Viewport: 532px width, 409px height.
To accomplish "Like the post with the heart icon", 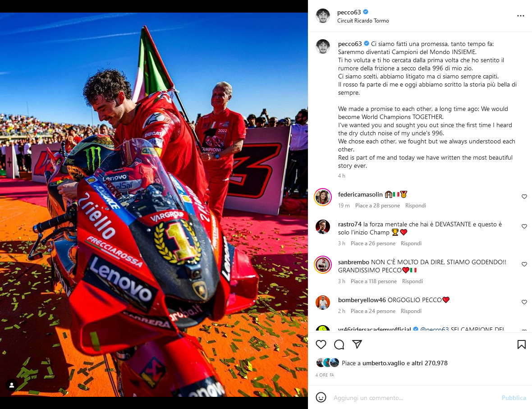I will coord(321,345).
